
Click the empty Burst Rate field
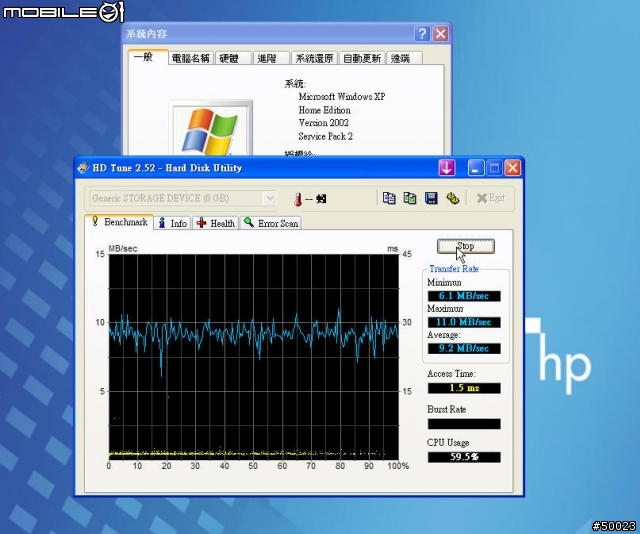coord(464,424)
